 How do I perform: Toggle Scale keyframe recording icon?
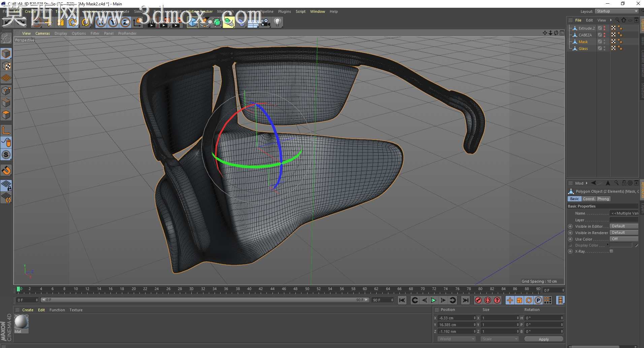pos(519,300)
